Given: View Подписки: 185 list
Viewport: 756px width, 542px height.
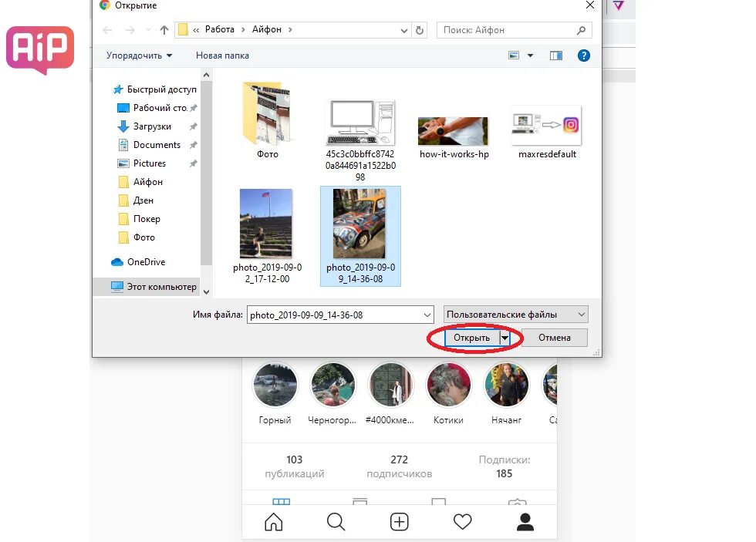Looking at the screenshot, I should [505, 466].
